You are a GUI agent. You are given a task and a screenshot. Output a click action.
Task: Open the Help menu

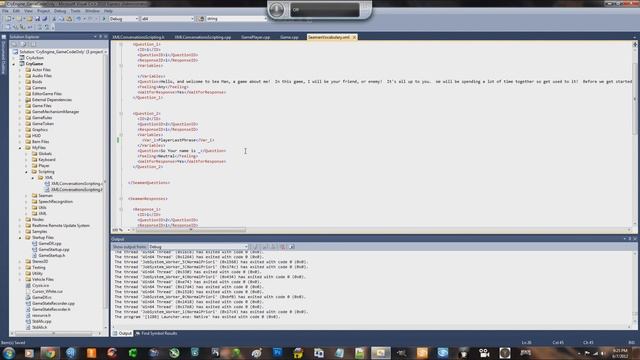tap(108, 11)
